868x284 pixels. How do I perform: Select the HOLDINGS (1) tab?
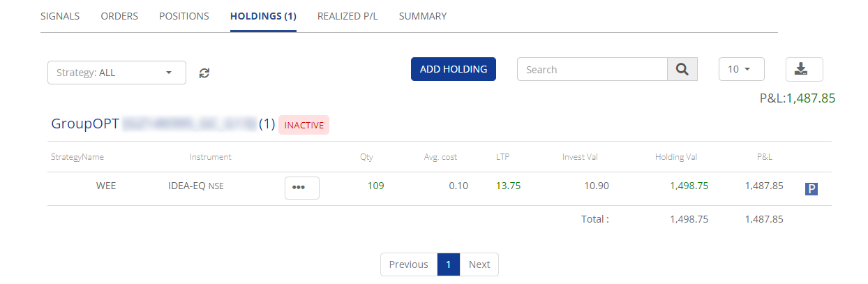click(263, 16)
